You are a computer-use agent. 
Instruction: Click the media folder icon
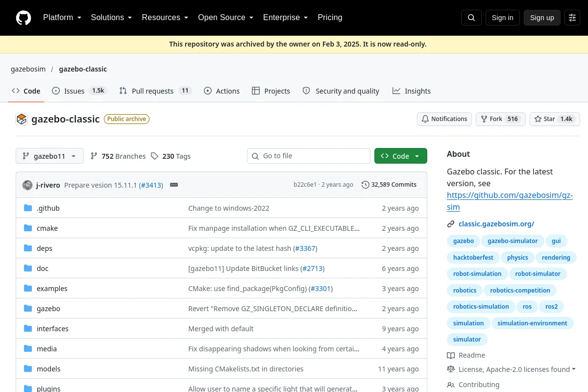click(x=28, y=349)
